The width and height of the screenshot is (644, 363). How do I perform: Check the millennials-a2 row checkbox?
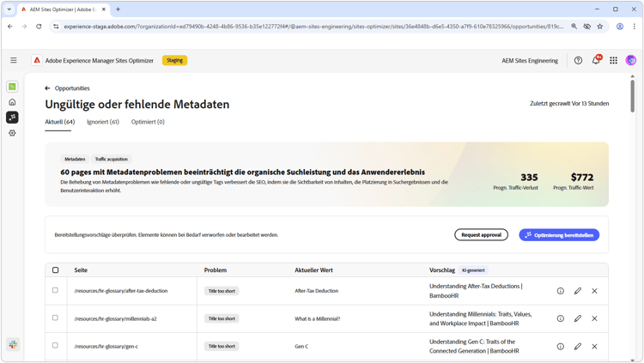pos(55,318)
